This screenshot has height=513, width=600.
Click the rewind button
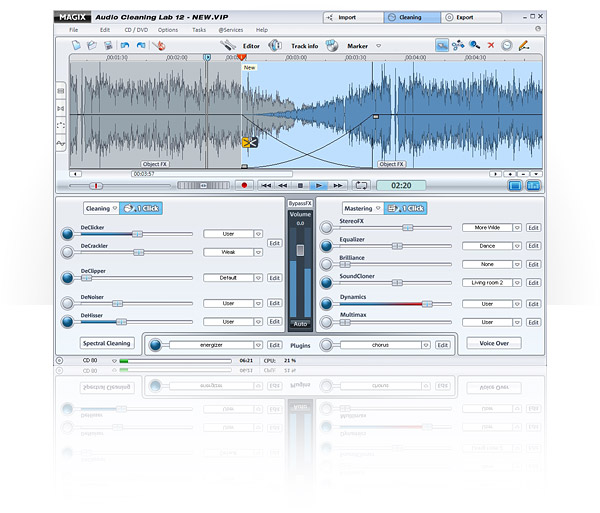tap(283, 186)
